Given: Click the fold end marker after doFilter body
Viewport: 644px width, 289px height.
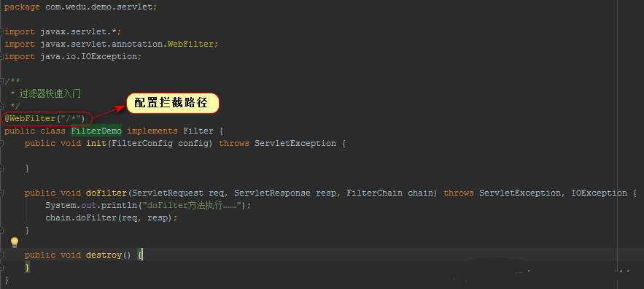Looking at the screenshot, I should click(2, 230).
